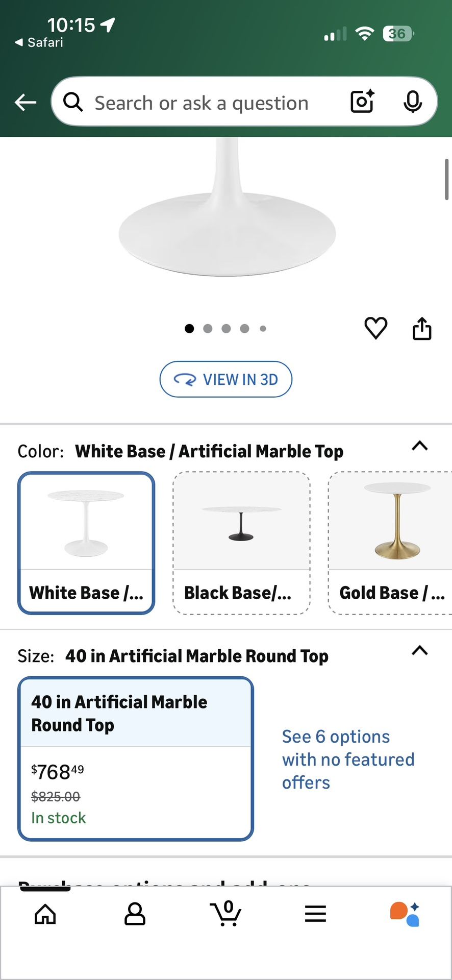Tap the microphone voice search icon
Viewport: 452px width, 980px height.
coord(412,102)
